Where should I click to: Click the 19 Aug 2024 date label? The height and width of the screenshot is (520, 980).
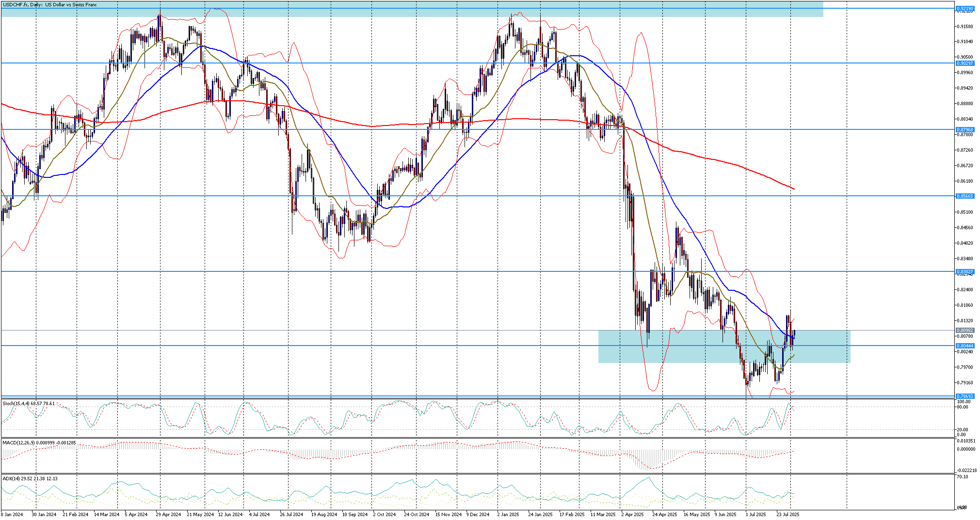[324, 515]
